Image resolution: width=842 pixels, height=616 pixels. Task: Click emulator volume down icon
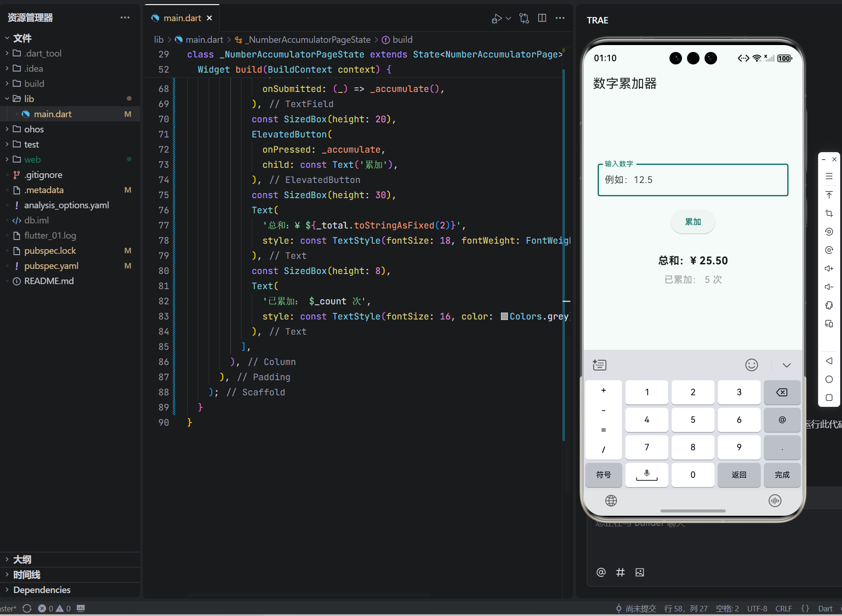(x=829, y=287)
